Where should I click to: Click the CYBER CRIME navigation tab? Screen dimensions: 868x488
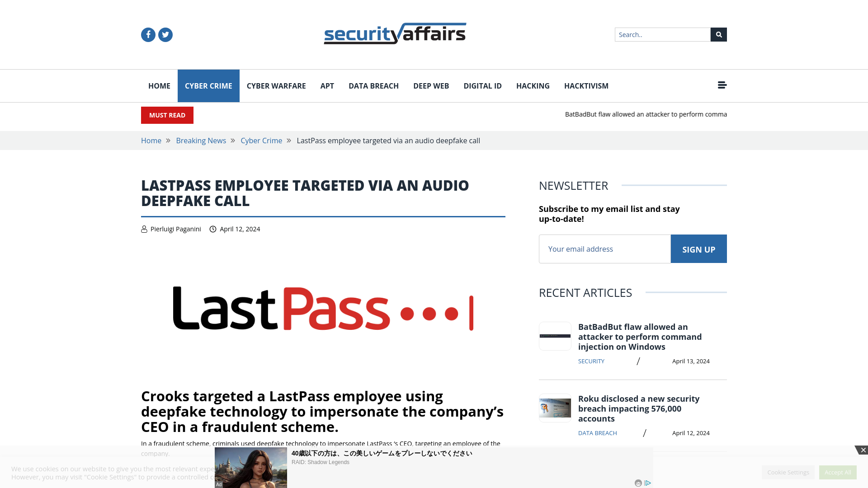tap(208, 86)
